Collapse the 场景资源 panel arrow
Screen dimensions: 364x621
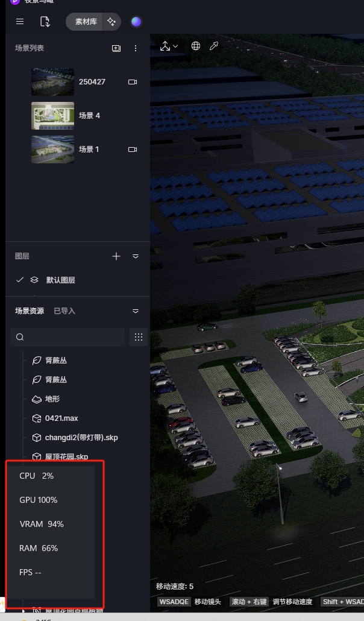point(136,311)
